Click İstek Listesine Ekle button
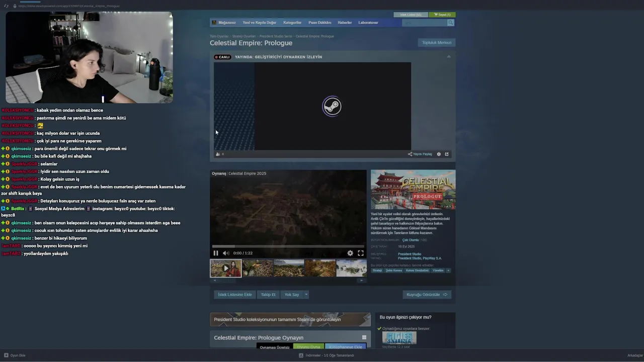 click(x=235, y=295)
